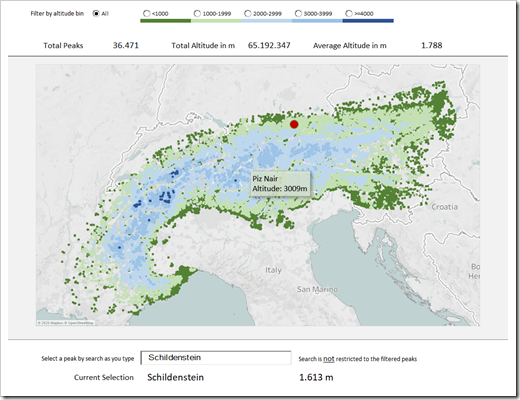Filter peaks to 2000-2999 altitude

(248, 14)
